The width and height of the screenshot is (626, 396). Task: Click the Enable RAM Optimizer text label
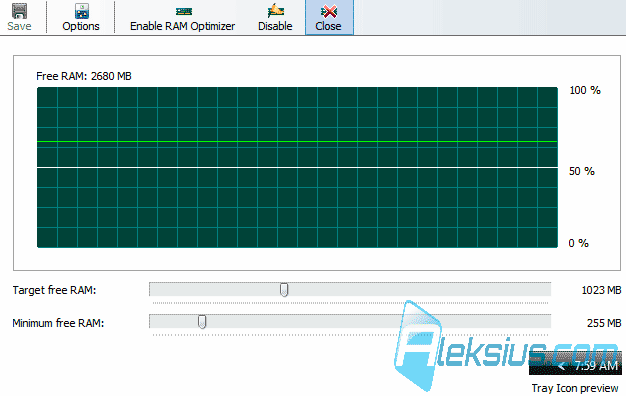[182, 26]
